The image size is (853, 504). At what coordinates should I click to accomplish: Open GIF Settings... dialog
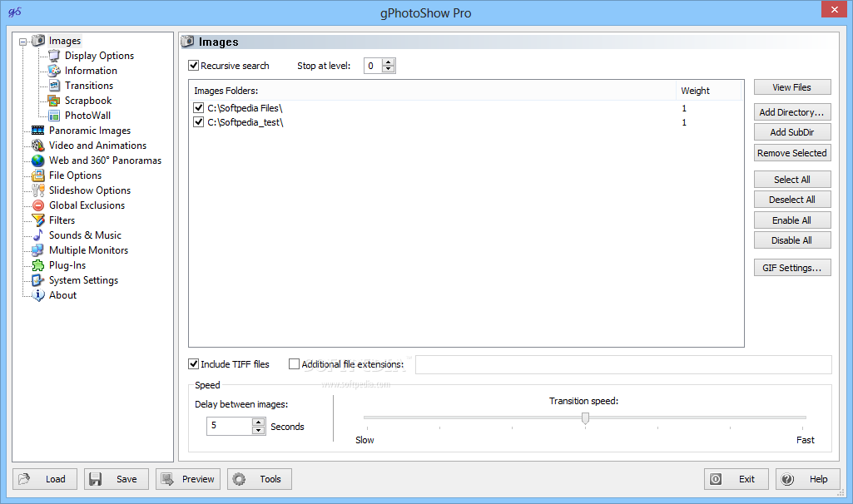(792, 268)
